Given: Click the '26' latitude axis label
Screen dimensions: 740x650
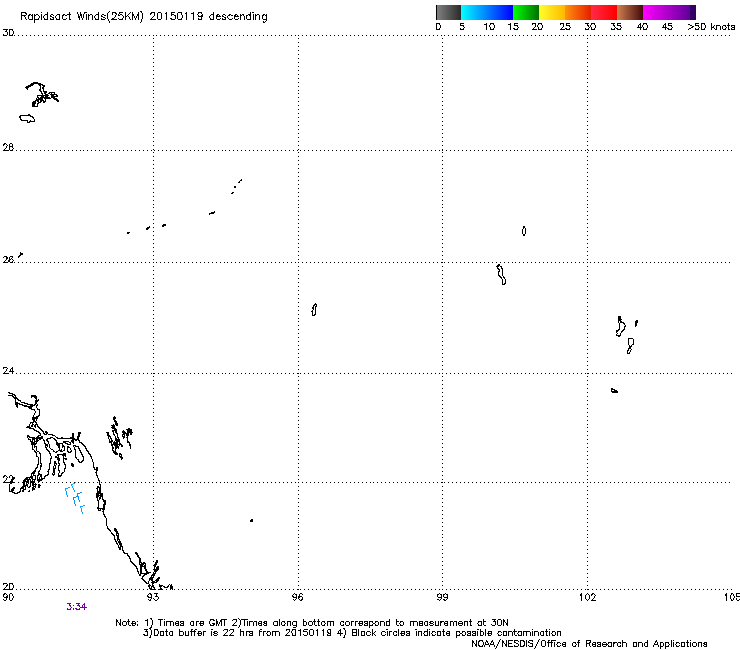Looking at the screenshot, I should [8, 260].
